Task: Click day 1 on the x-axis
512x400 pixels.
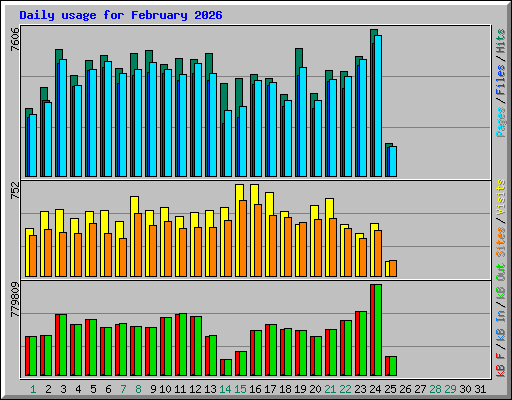Action: (33, 389)
